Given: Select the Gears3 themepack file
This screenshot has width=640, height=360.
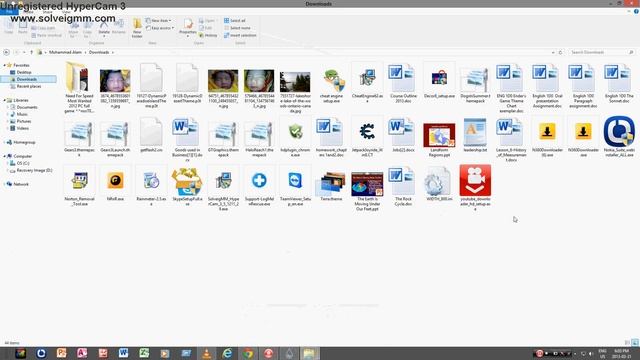Looking at the screenshot, I should (x=79, y=137).
